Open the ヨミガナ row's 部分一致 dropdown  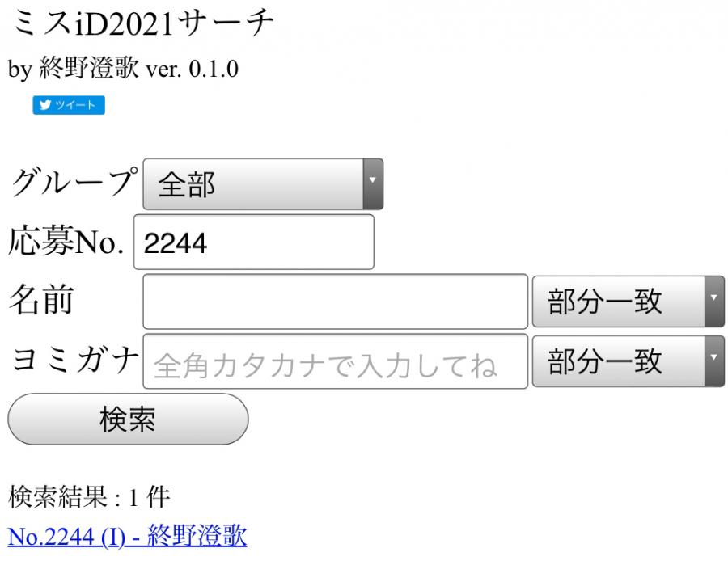pyautogui.click(x=618, y=362)
